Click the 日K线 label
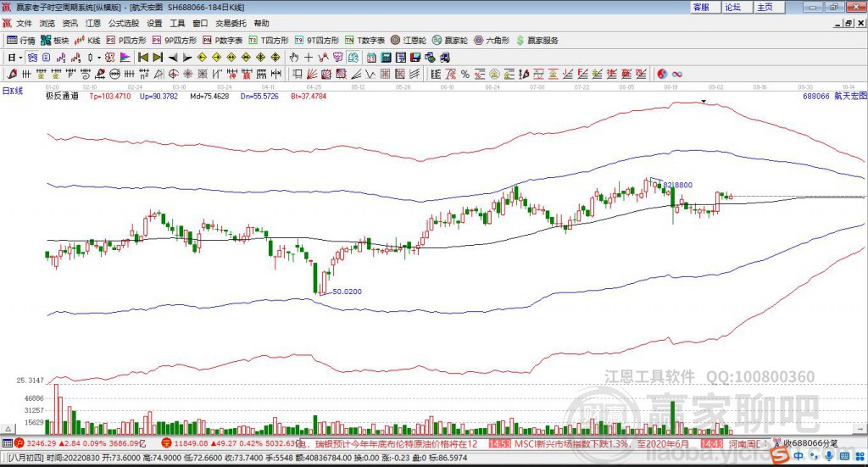The width and height of the screenshot is (868, 467). pos(13,91)
